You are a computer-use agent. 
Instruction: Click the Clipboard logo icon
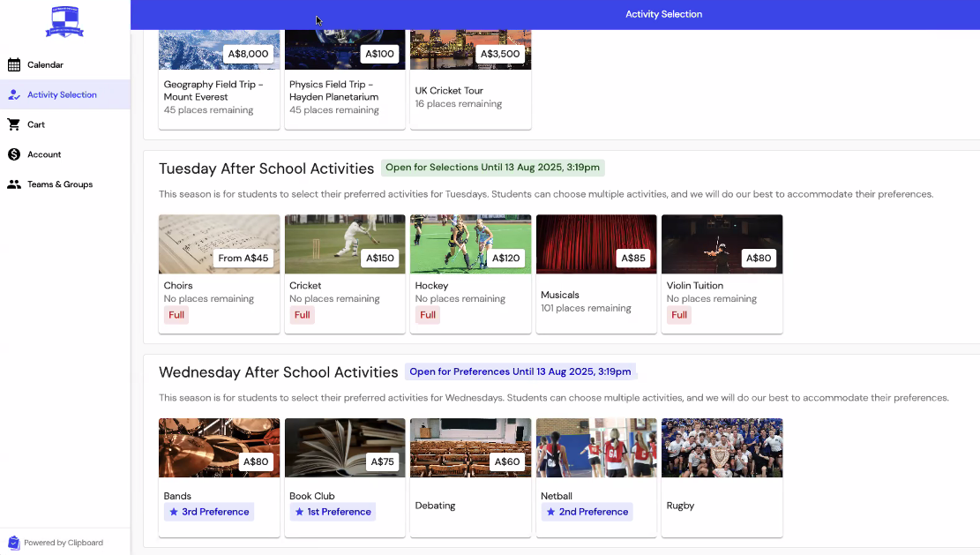coord(14,543)
